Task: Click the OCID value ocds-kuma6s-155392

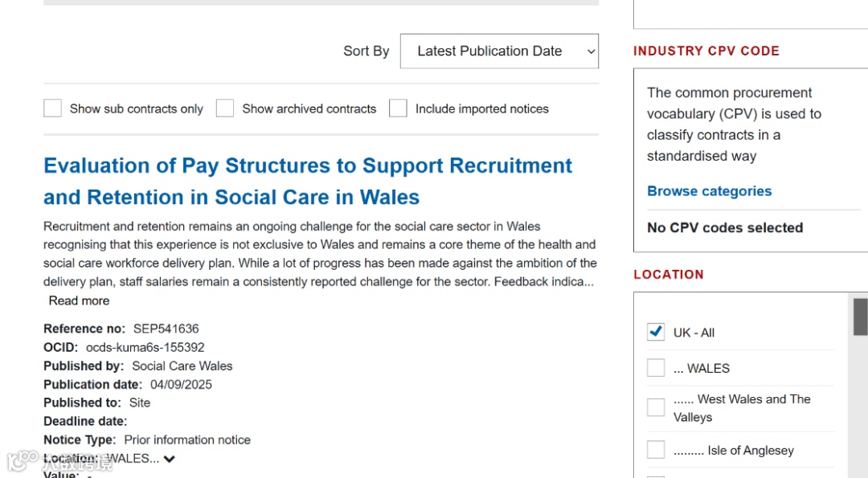Action: pos(145,347)
